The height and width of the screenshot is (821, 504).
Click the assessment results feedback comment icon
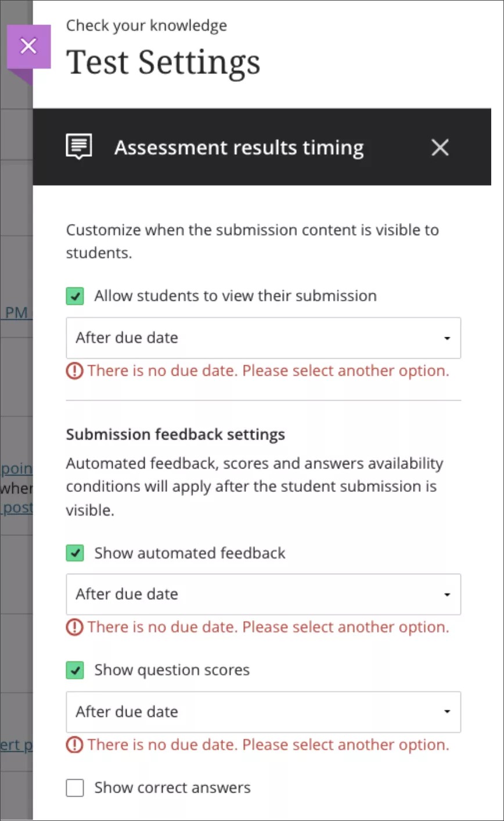point(79,147)
